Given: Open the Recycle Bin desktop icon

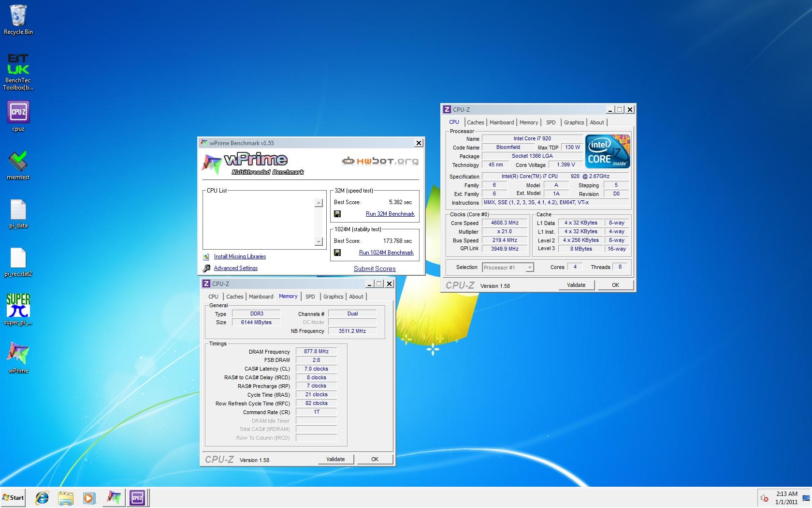Looking at the screenshot, I should pyautogui.click(x=18, y=19).
